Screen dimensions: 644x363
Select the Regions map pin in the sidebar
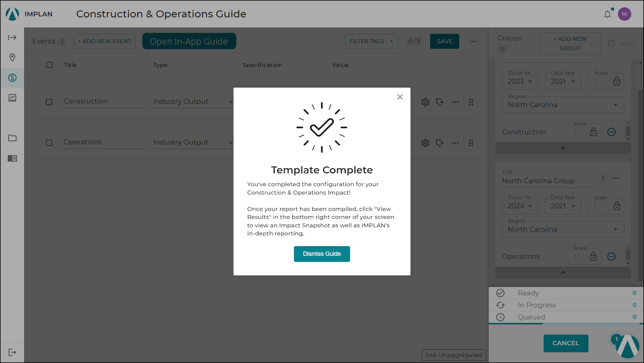tap(12, 58)
